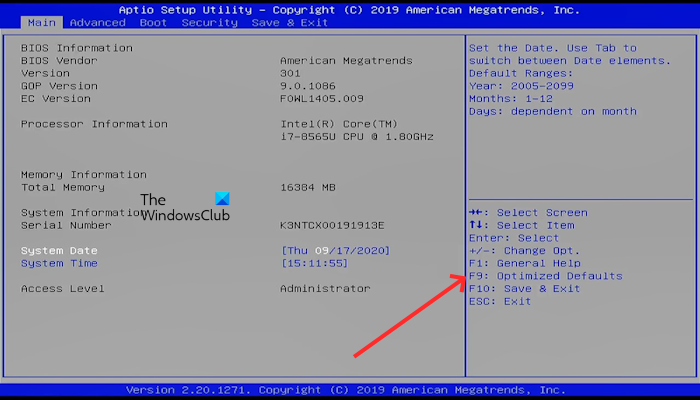Click the 16384 MB memory value

tap(308, 187)
